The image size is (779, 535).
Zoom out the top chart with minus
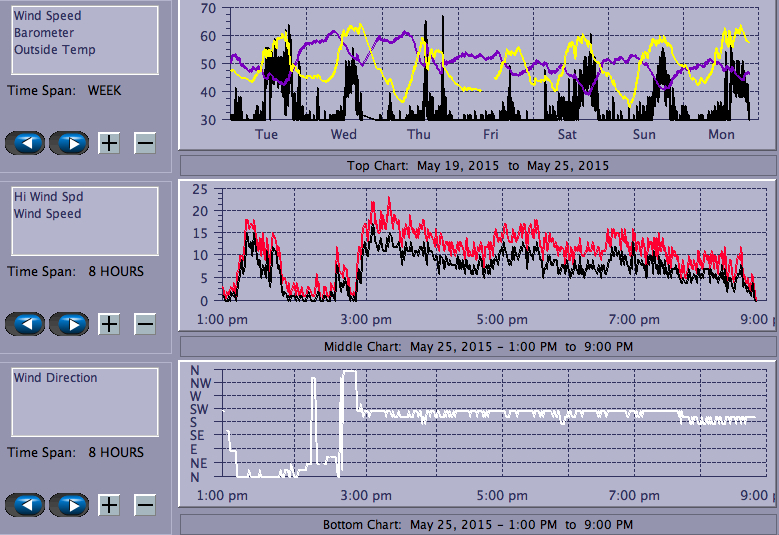tap(145, 143)
